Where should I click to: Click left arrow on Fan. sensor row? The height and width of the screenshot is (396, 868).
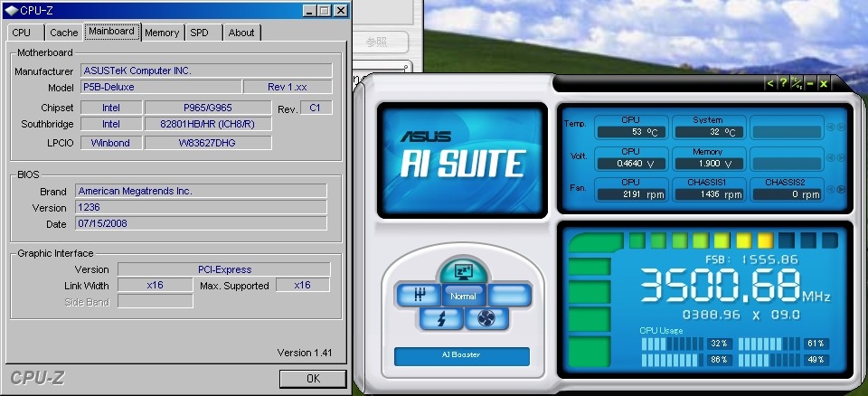tap(831, 190)
